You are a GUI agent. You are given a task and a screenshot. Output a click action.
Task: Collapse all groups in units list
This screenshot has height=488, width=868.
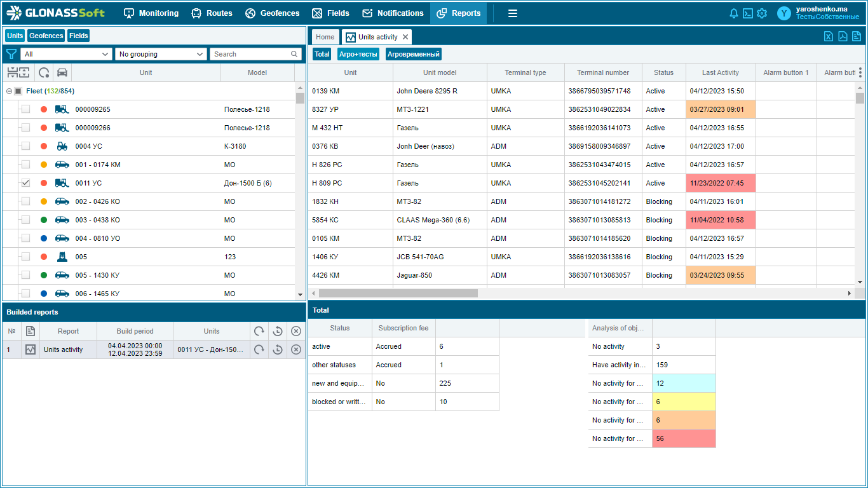pyautogui.click(x=11, y=72)
